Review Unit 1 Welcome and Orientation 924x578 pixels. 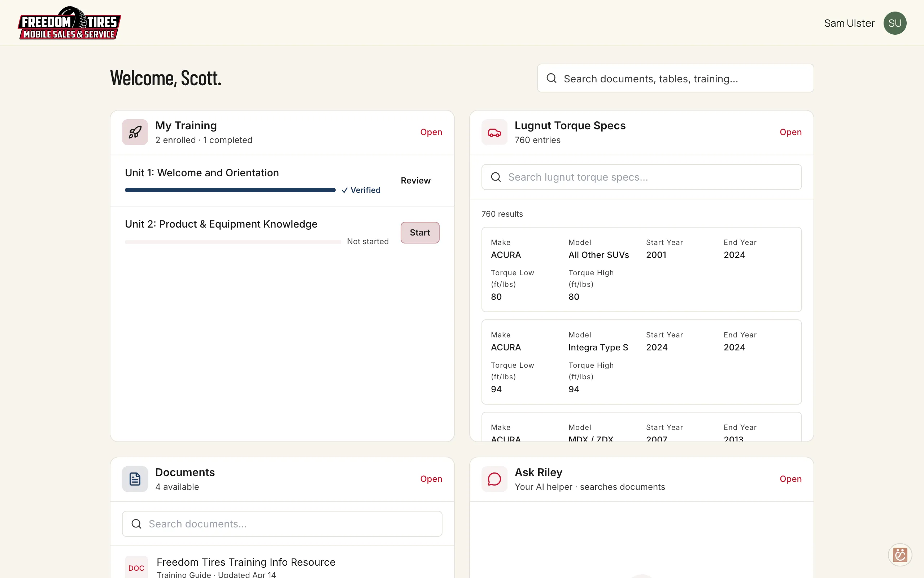tap(415, 180)
